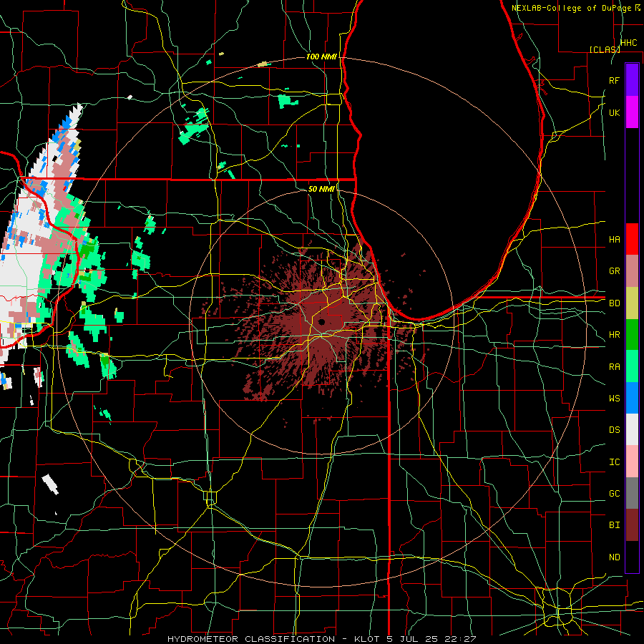Click the UK magenta legend color block
644x644 pixels.
pyautogui.click(x=632, y=112)
